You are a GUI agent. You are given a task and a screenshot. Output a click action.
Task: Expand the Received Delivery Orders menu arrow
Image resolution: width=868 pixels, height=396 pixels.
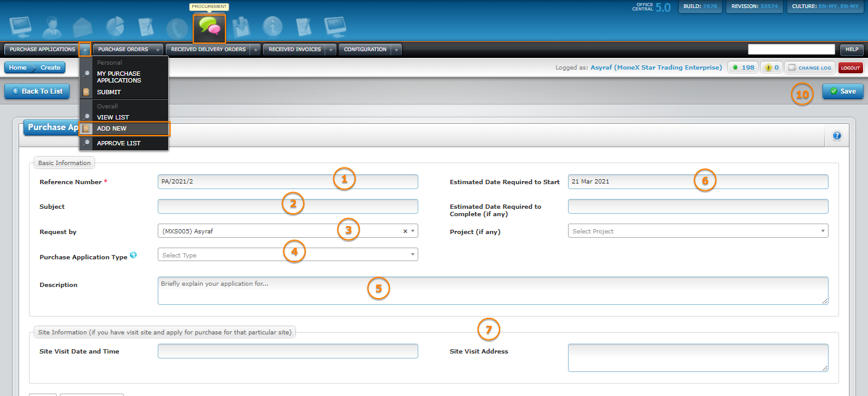(x=256, y=49)
